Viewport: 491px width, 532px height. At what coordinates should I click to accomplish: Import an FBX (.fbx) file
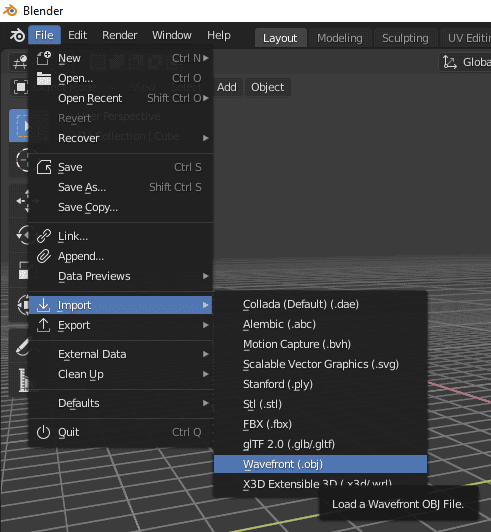(x=320, y=424)
